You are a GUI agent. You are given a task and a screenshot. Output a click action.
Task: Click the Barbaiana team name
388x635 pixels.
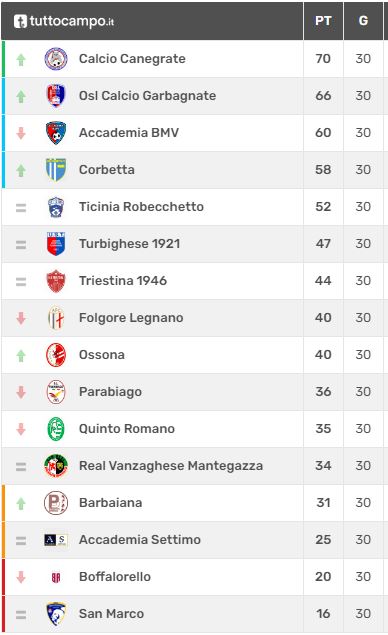[x=111, y=503]
